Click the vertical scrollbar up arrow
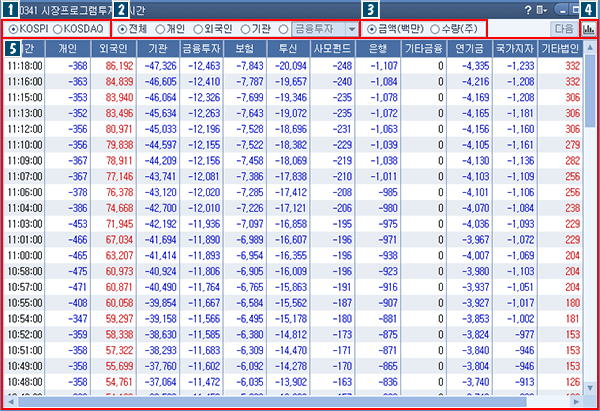 [590, 47]
